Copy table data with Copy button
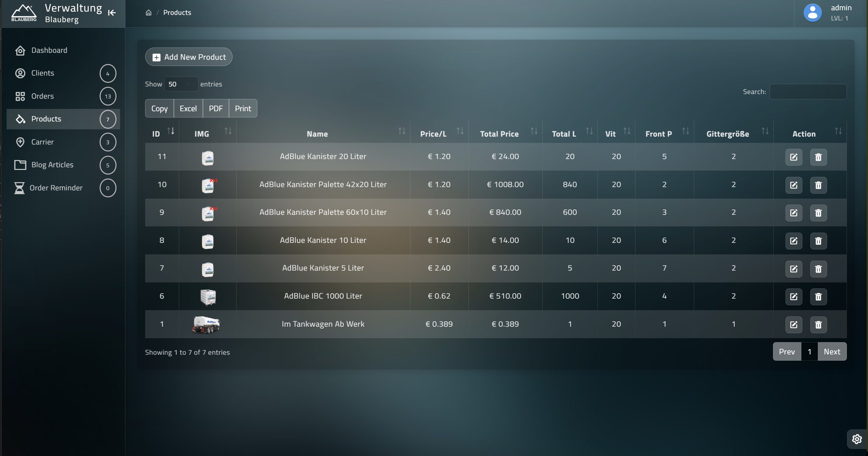868x456 pixels. [159, 108]
